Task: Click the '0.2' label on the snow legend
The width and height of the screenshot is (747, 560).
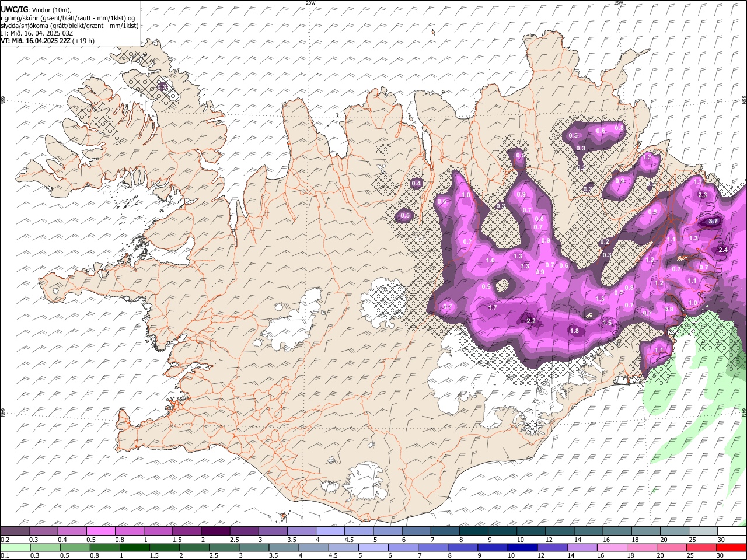Action: pyautogui.click(x=5, y=540)
